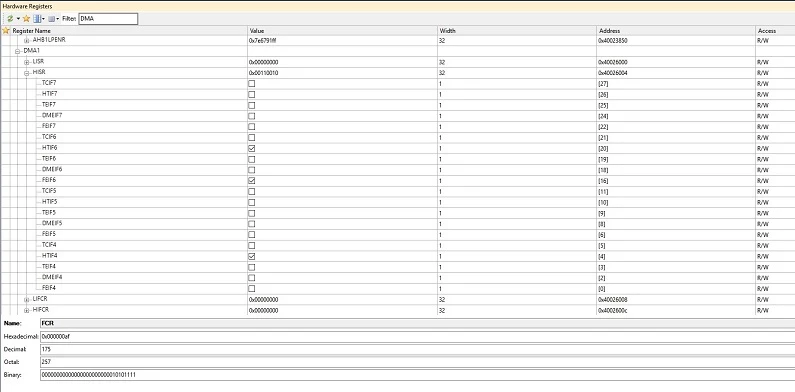Click the green refresh registers icon

10,19
